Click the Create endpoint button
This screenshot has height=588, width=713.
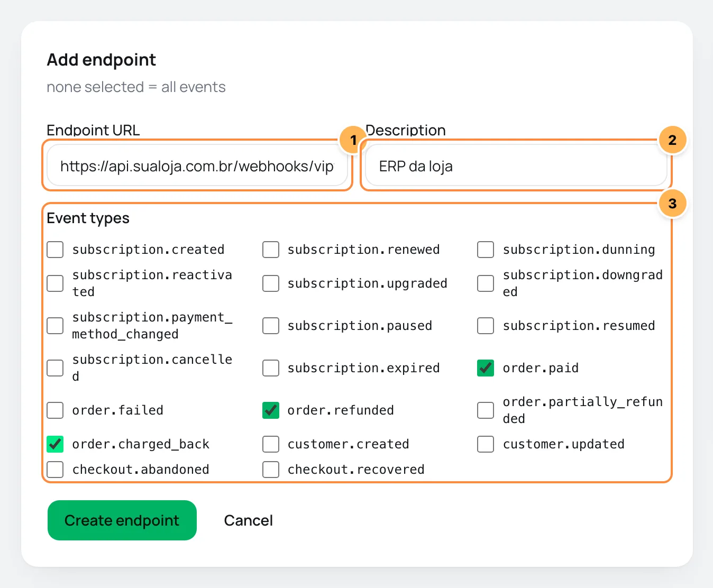[x=122, y=520]
